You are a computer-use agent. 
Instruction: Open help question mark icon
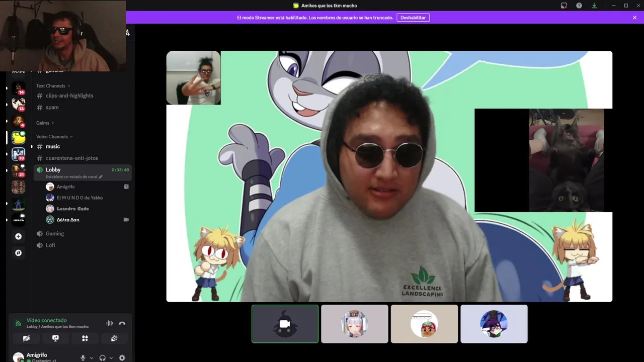579,6
